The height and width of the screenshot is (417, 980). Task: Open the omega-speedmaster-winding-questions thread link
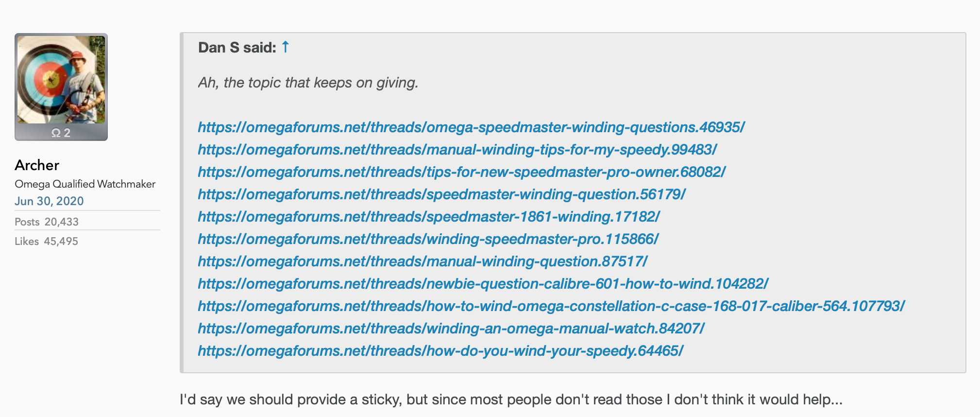point(471,127)
